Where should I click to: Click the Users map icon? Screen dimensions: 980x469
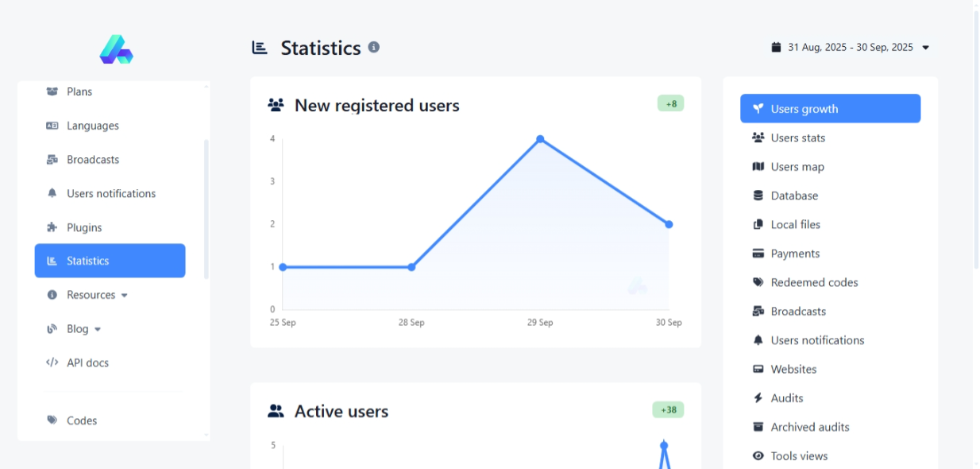[758, 167]
